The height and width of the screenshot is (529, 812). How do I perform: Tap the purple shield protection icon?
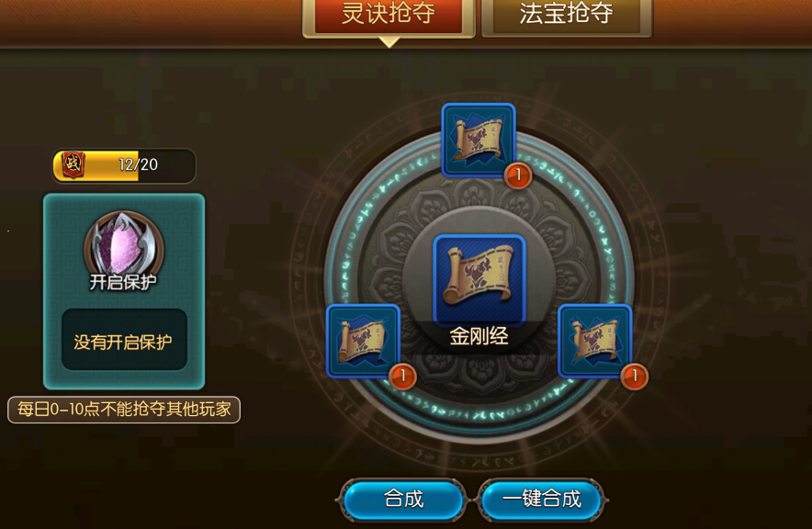click(x=124, y=243)
